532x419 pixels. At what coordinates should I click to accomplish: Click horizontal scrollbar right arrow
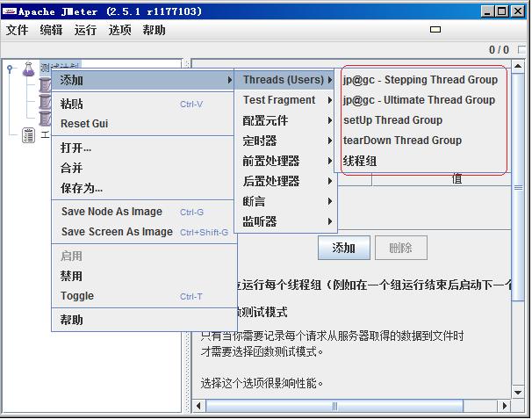pyautogui.click(x=505, y=406)
